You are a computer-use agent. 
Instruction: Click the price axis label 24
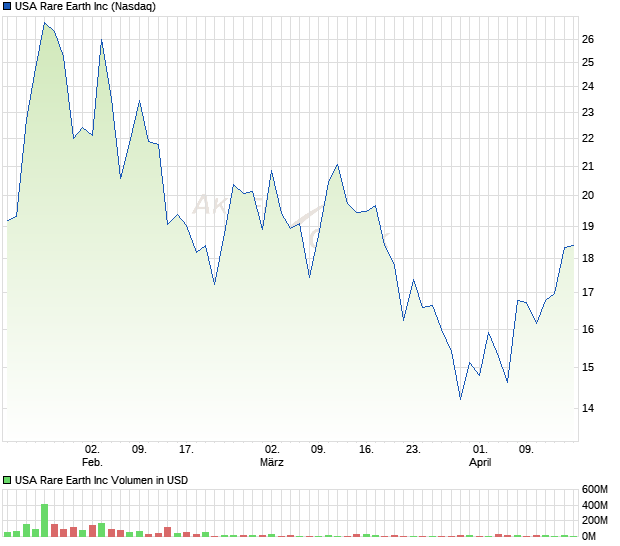point(588,86)
